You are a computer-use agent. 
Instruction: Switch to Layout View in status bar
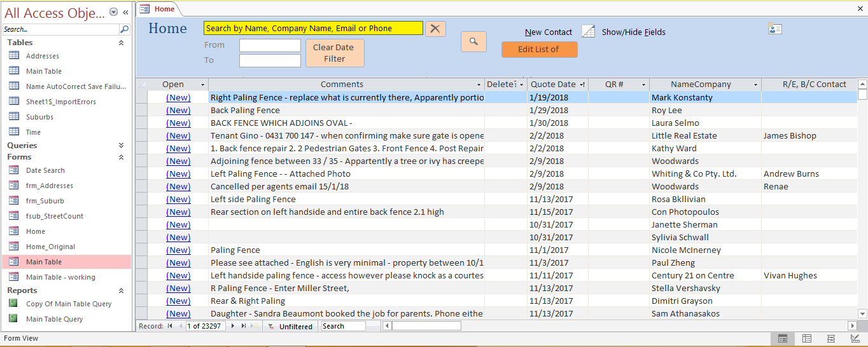point(831,339)
